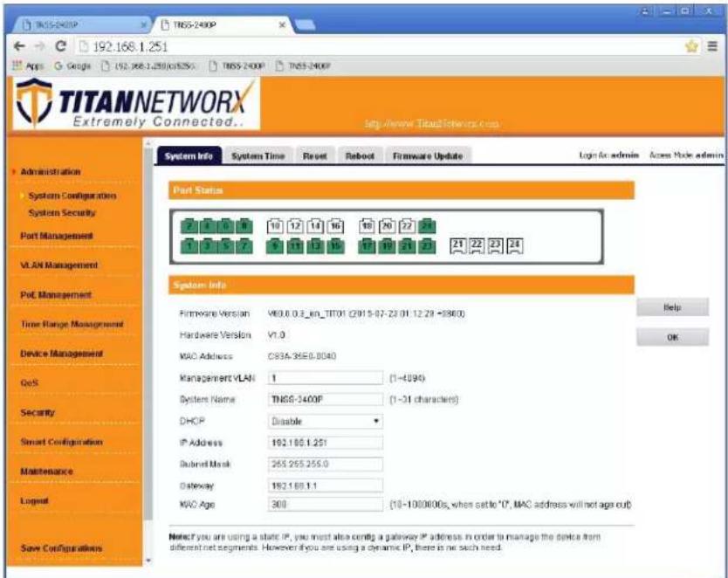Open Smart Configuration section

point(61,442)
